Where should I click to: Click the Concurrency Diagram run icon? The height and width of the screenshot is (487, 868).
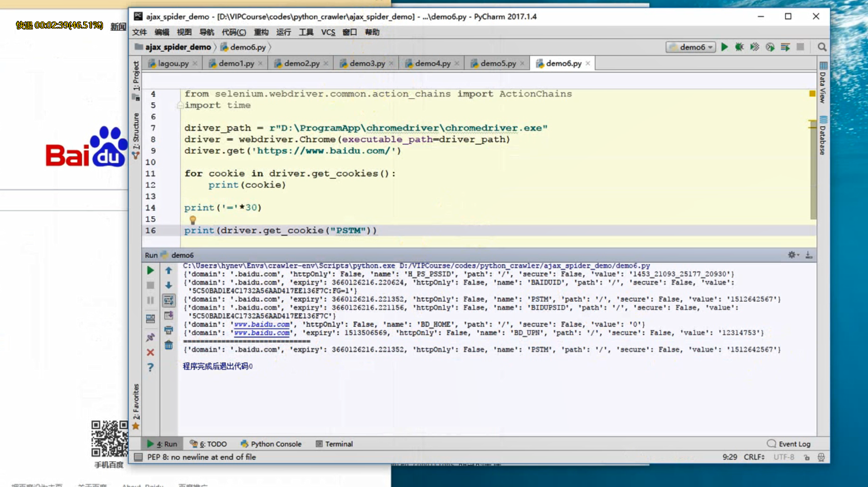tap(785, 47)
